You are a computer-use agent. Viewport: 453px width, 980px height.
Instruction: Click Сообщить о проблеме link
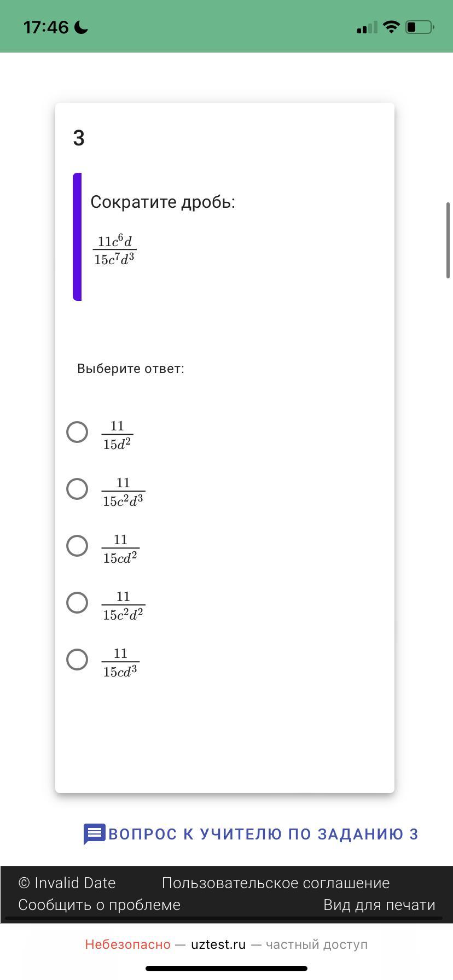(x=100, y=905)
